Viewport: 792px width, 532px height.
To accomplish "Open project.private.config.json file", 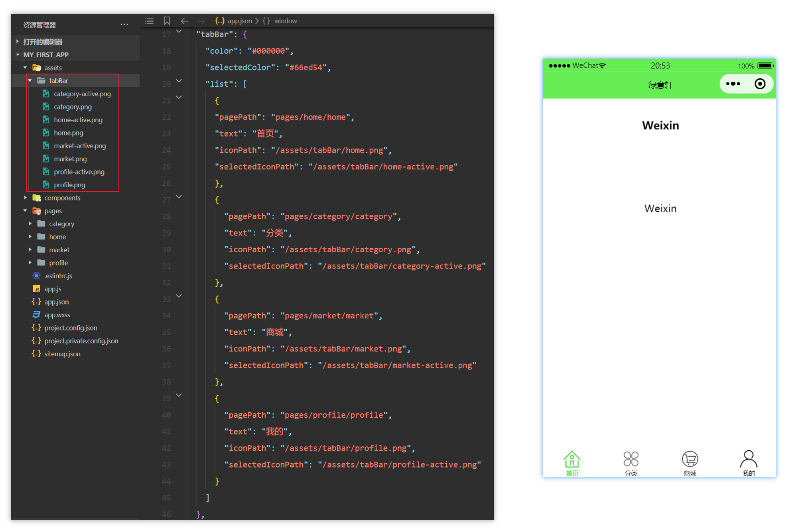I will click(81, 341).
